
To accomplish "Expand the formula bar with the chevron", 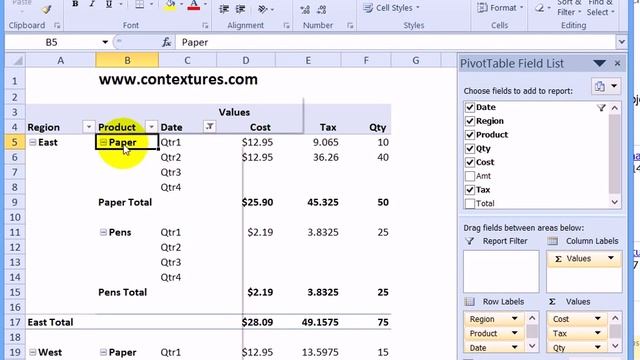I will click(621, 42).
